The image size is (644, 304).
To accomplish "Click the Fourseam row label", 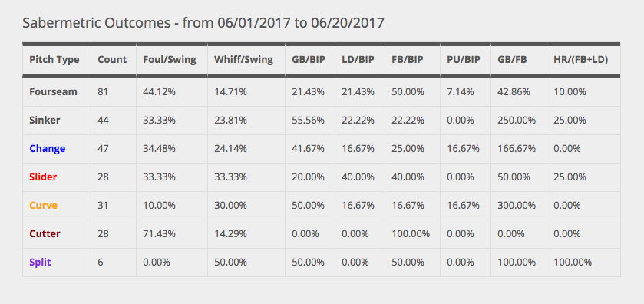I will pos(53,91).
